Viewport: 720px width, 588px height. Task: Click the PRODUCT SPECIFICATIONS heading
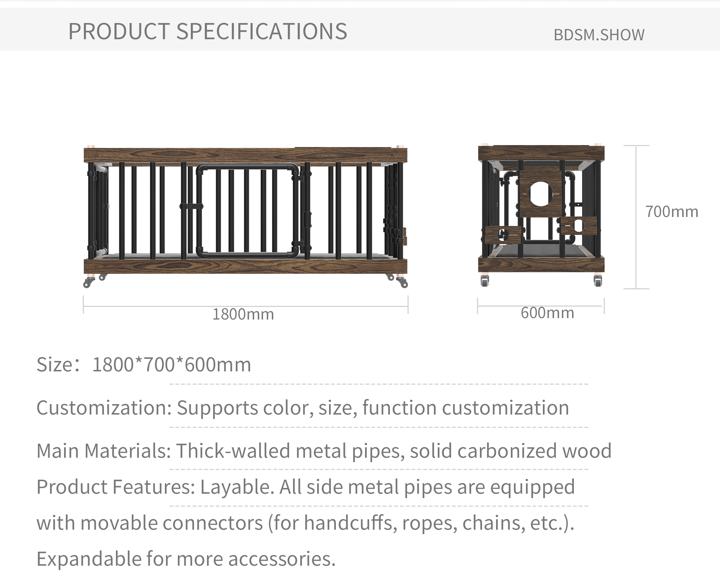(208, 31)
